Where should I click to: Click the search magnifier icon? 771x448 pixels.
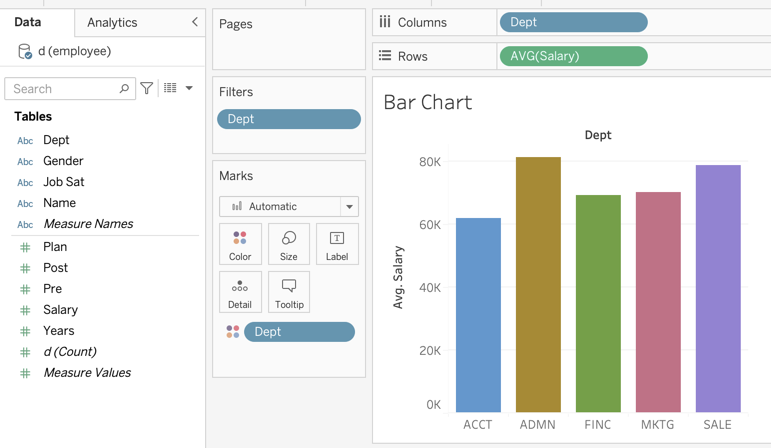(x=124, y=89)
